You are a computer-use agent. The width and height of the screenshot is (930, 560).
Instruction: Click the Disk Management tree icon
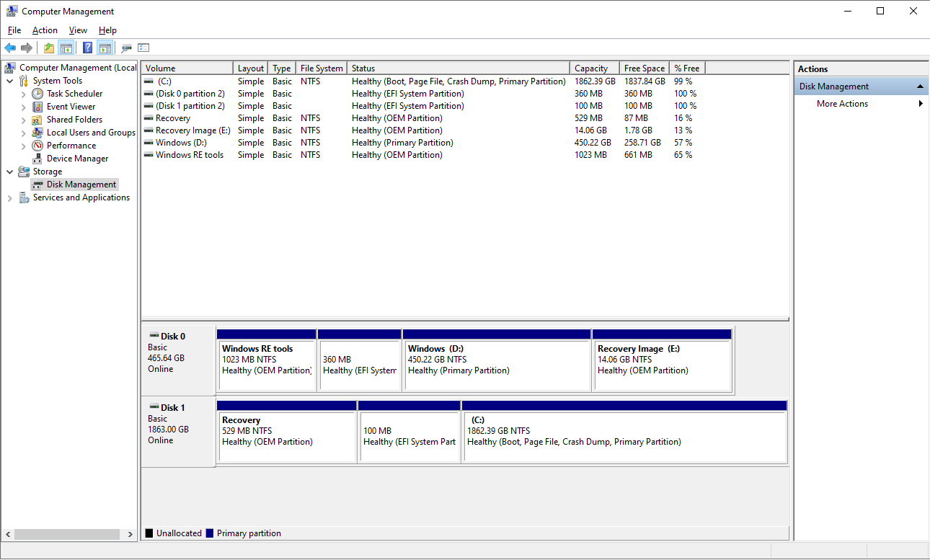tap(37, 185)
